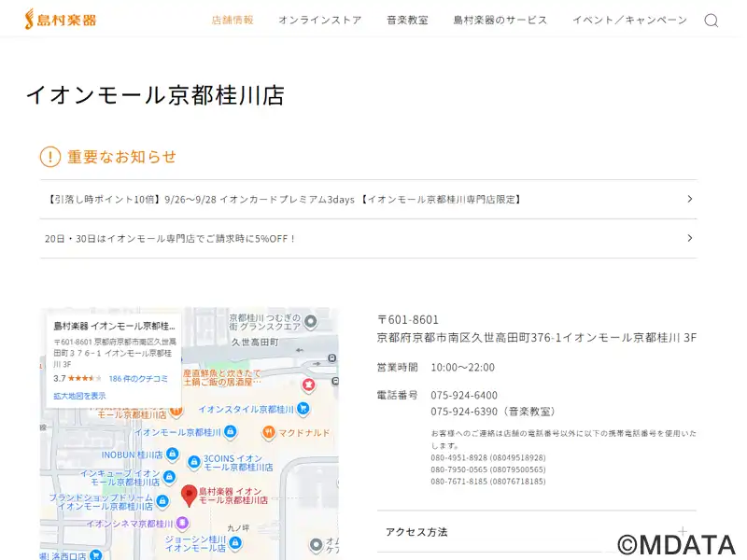This screenshot has width=747, height=560.
Task: Open the 5% OFF notice arrow
Action: point(689,238)
